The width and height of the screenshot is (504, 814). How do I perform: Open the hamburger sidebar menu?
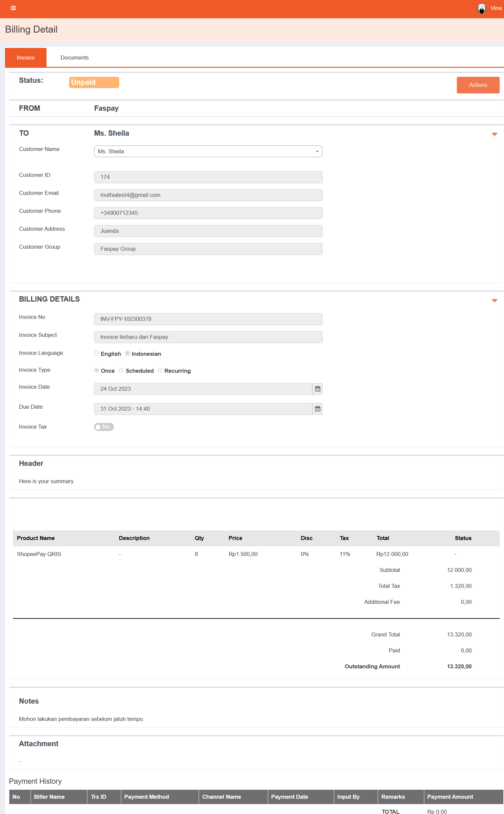click(13, 8)
